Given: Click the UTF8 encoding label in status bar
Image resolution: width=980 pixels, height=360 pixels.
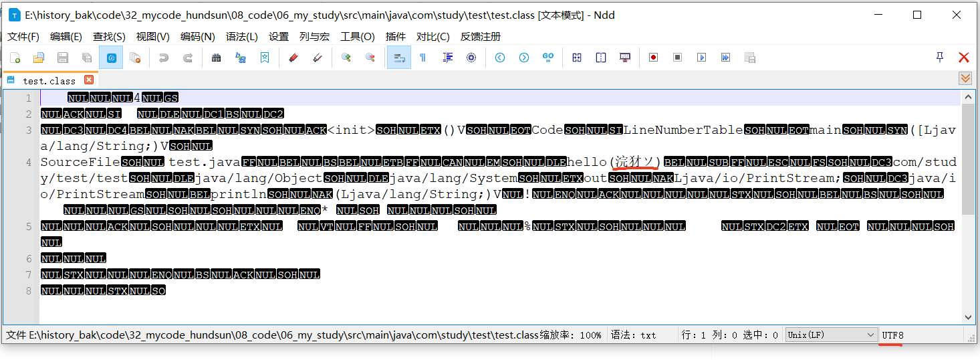Looking at the screenshot, I should 892,335.
